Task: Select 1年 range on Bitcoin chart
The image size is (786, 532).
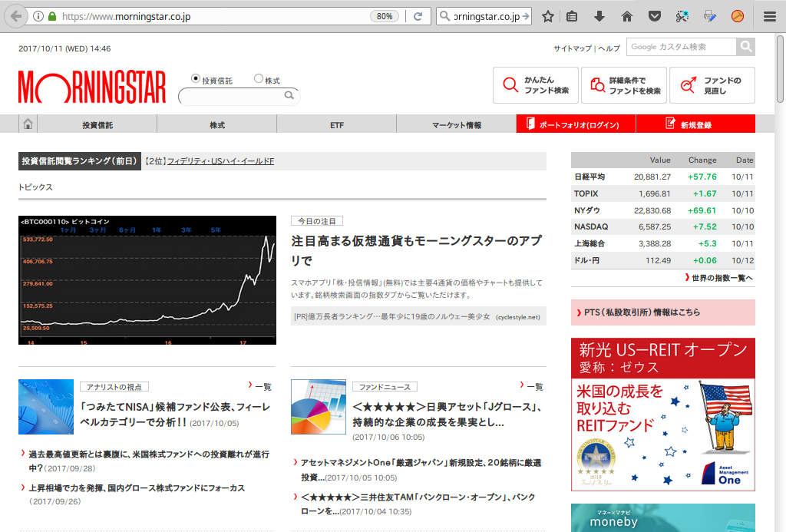Action: tap(157, 230)
